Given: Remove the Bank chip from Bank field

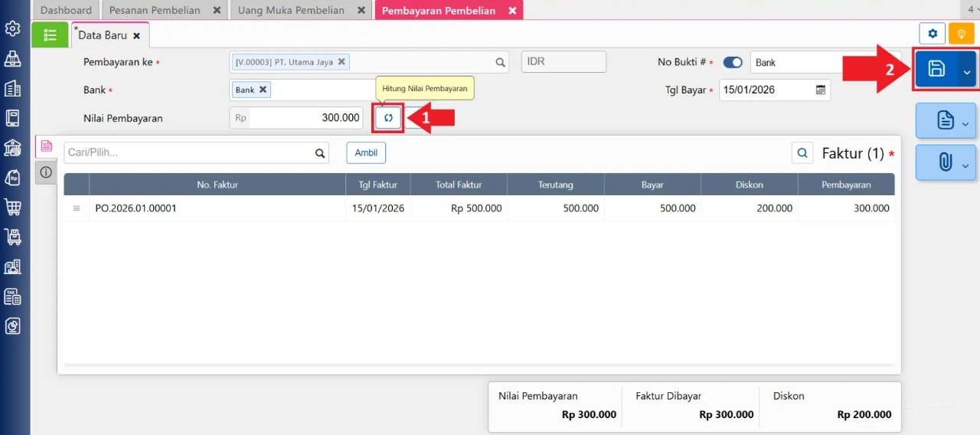Looking at the screenshot, I should (263, 90).
